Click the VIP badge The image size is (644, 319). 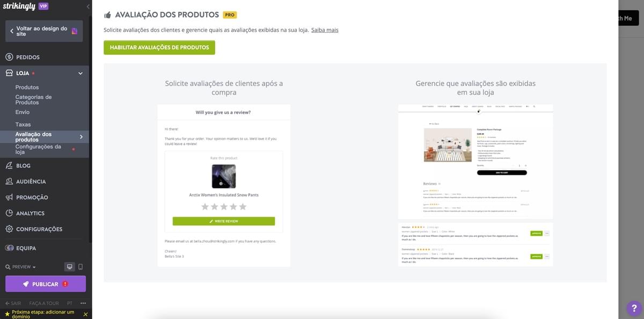43,6
